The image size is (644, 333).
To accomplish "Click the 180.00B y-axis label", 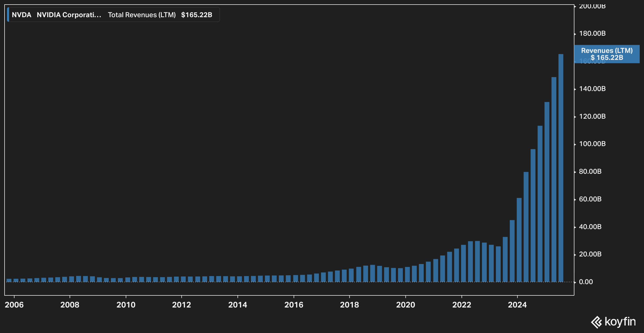I will pyautogui.click(x=592, y=33).
